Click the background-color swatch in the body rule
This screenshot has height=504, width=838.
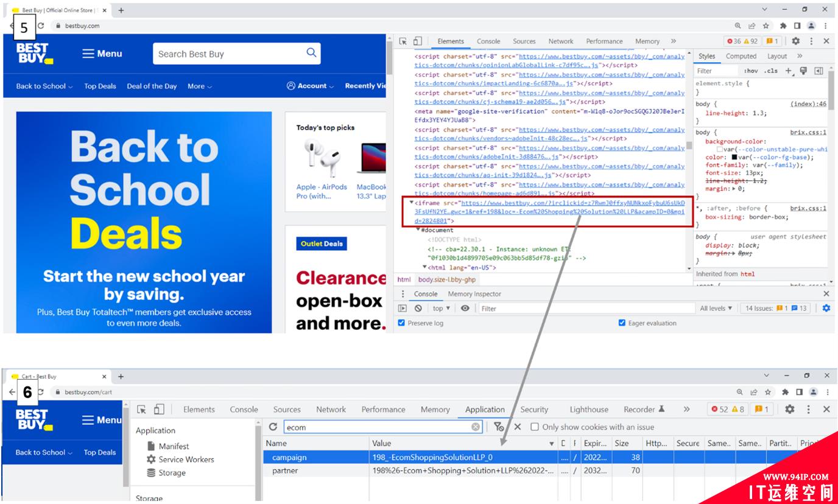coord(720,149)
